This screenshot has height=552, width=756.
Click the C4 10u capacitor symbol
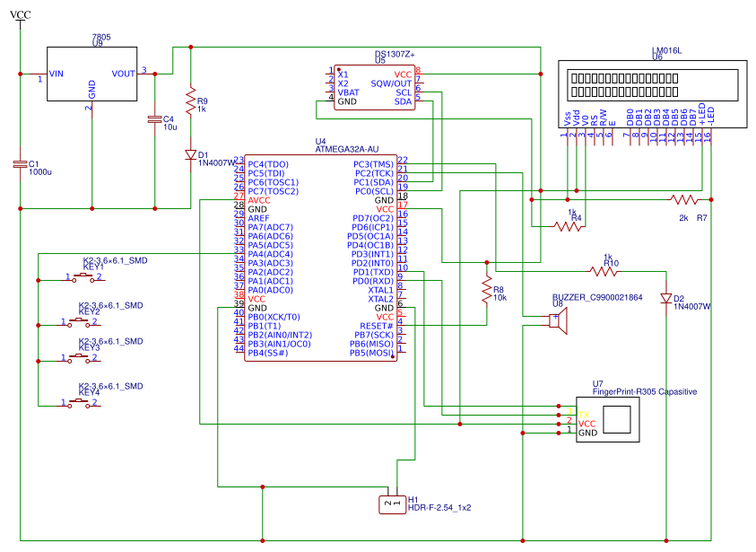tap(155, 119)
